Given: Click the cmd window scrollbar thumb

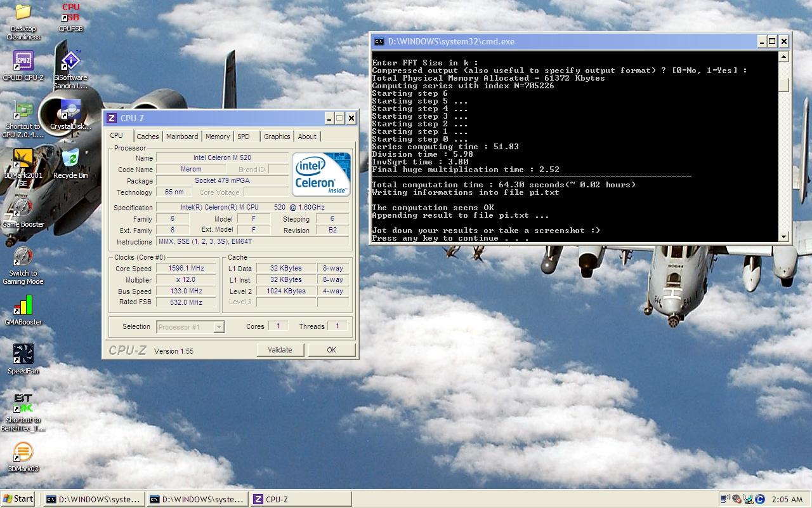Looking at the screenshot, I should coord(784,85).
